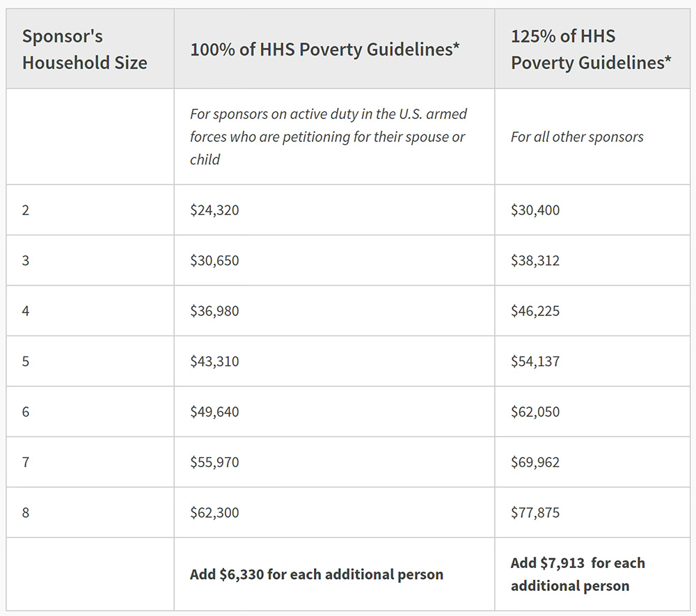
Task: Click the "100% of HHS Poverty Guidelines*" header
Action: (324, 49)
